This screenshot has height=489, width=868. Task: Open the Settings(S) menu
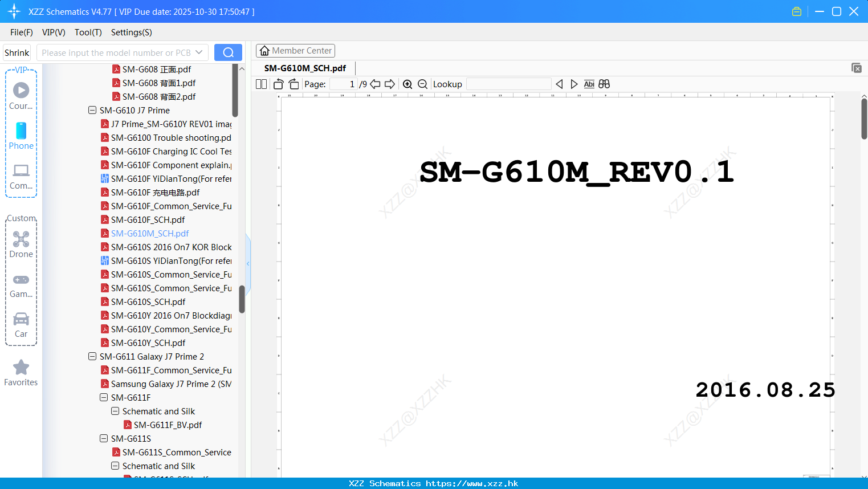132,32
